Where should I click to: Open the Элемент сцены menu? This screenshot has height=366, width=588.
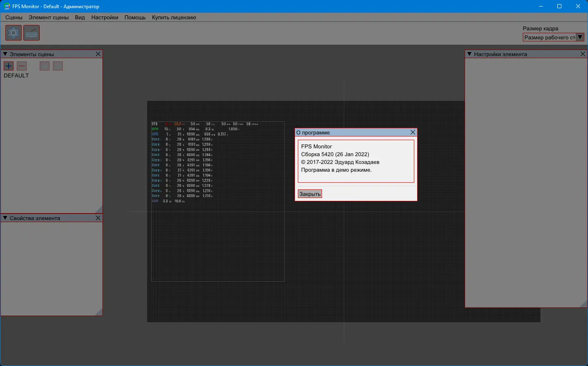point(49,17)
